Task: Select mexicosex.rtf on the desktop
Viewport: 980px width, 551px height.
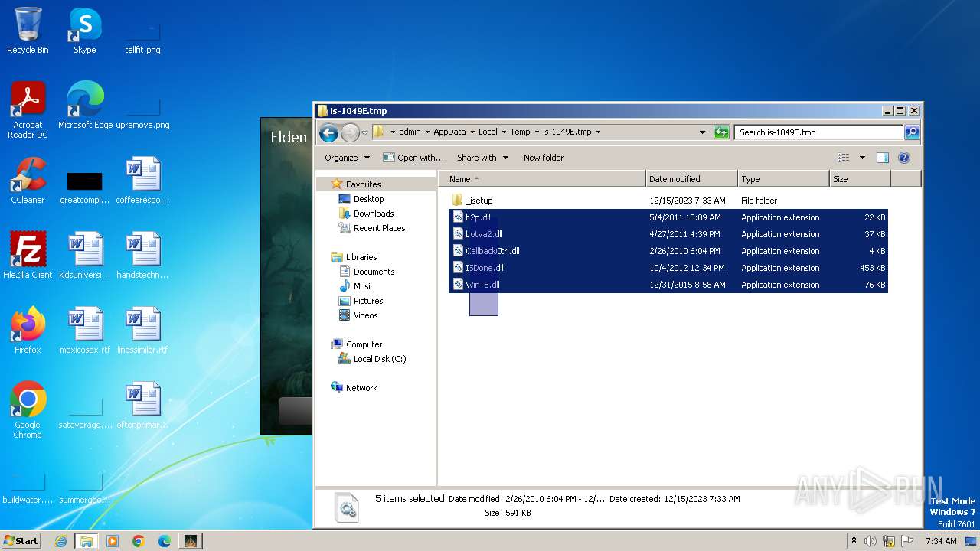Action: (x=85, y=331)
